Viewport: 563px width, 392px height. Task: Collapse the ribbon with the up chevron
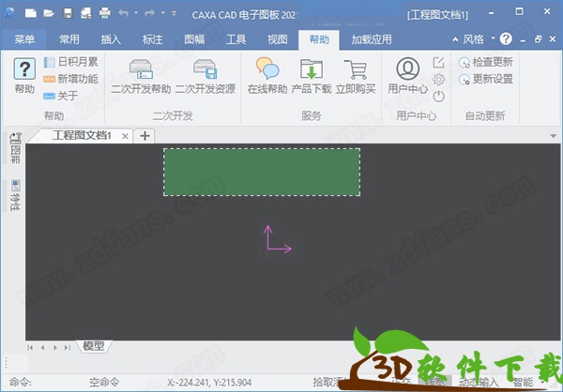[455, 39]
